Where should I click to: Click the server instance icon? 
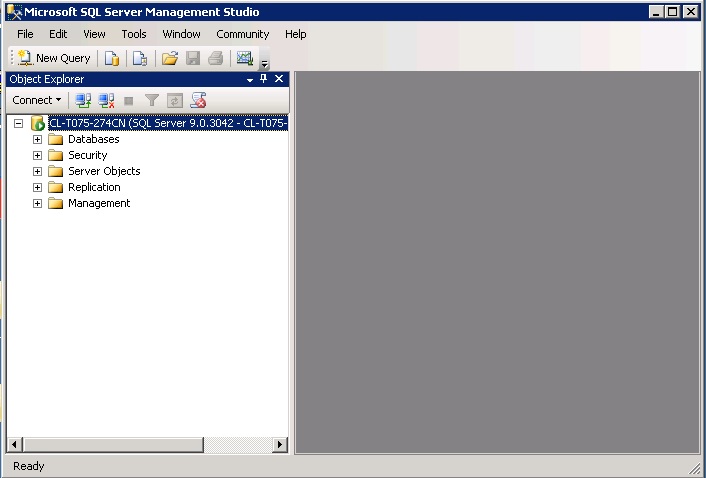click(38, 123)
